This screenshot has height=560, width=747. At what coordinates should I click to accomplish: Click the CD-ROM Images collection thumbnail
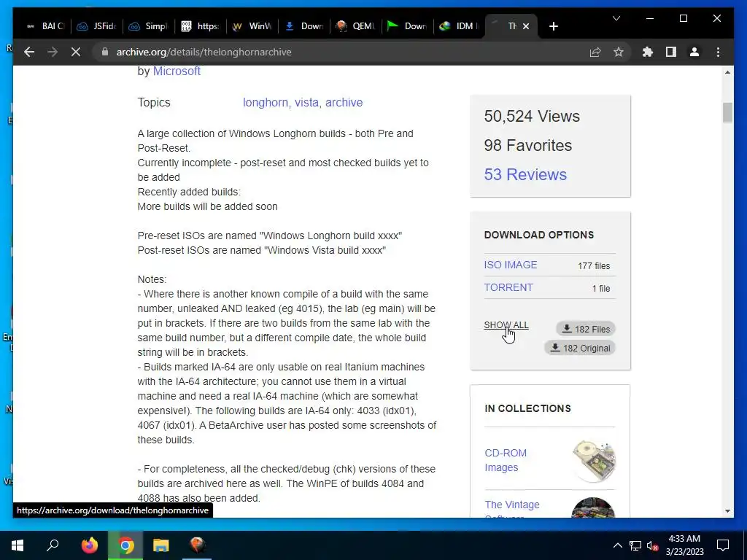[594, 461]
